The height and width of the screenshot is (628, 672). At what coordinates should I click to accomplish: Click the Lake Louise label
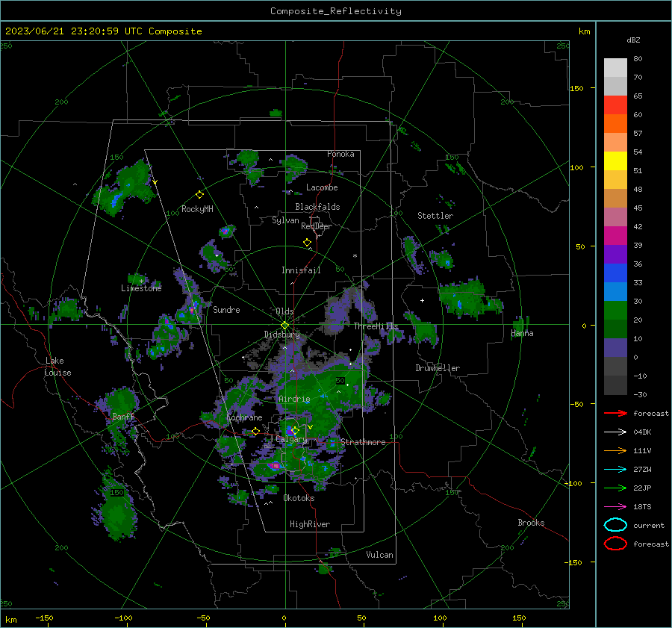coord(57,367)
